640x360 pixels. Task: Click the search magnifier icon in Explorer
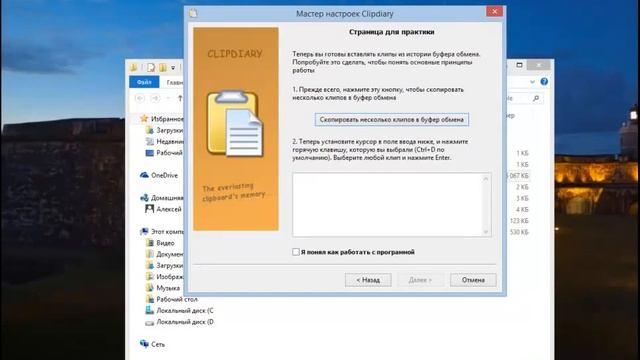(536, 98)
